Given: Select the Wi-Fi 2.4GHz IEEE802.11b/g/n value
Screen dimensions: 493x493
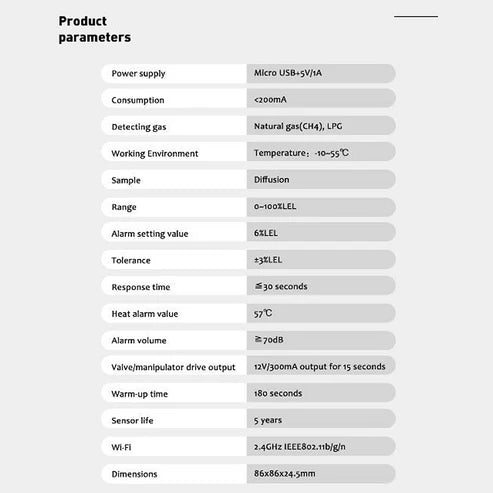Looking at the screenshot, I should coord(300,447).
